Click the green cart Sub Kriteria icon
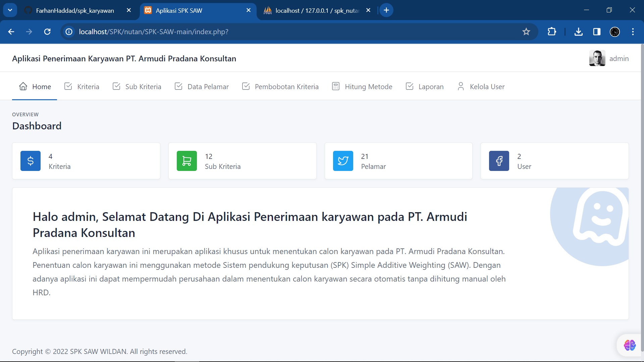Image resolution: width=644 pixels, height=362 pixels. point(187,161)
